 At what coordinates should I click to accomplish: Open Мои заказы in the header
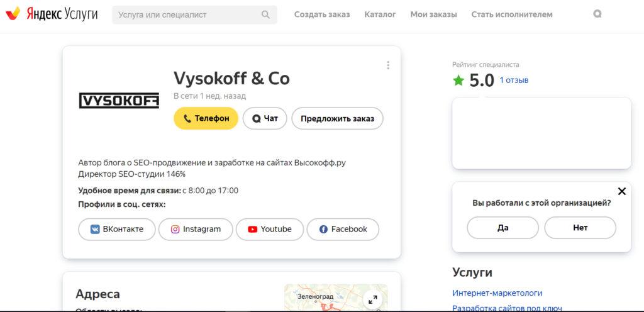coord(433,14)
